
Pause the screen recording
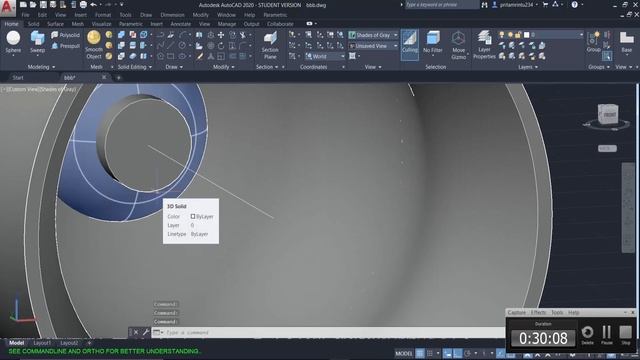click(x=607, y=335)
